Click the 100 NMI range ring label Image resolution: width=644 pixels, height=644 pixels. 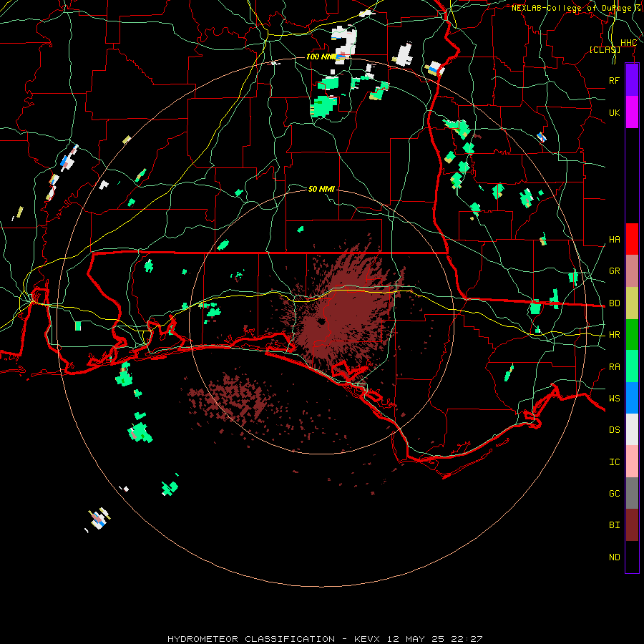(321, 57)
